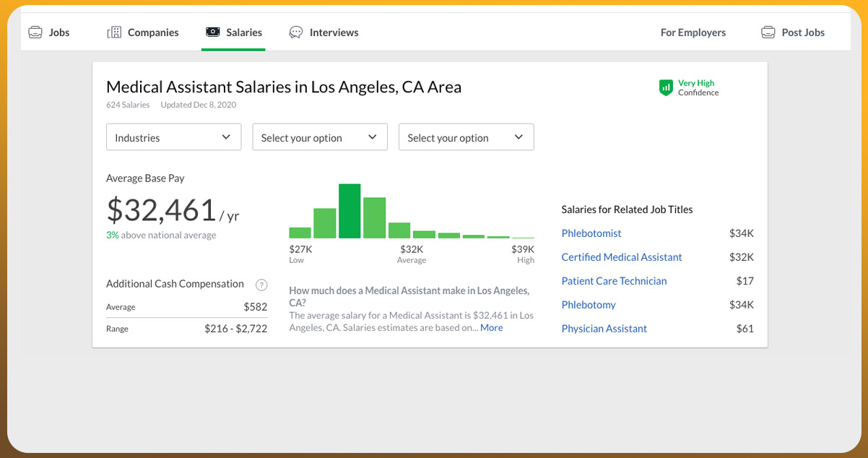868x458 pixels.
Task: Open the rightmost Select your option dropdown
Action: pos(466,137)
